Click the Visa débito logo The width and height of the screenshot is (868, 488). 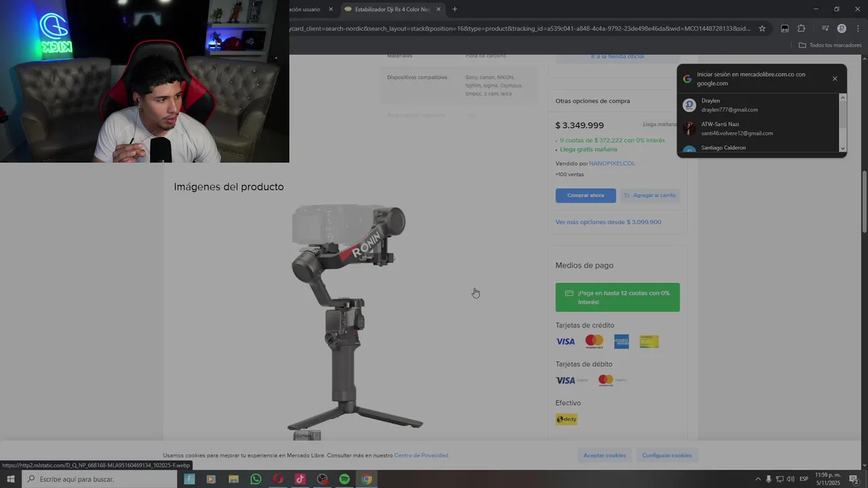[x=572, y=380]
